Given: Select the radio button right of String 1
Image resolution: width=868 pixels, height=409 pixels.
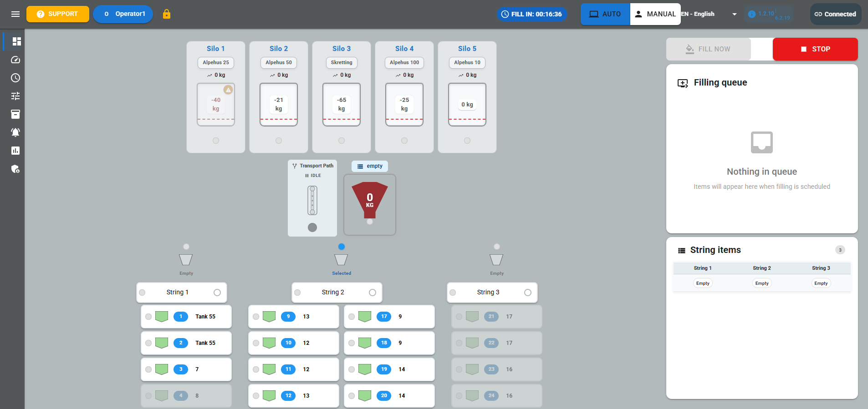Looking at the screenshot, I should tap(217, 293).
